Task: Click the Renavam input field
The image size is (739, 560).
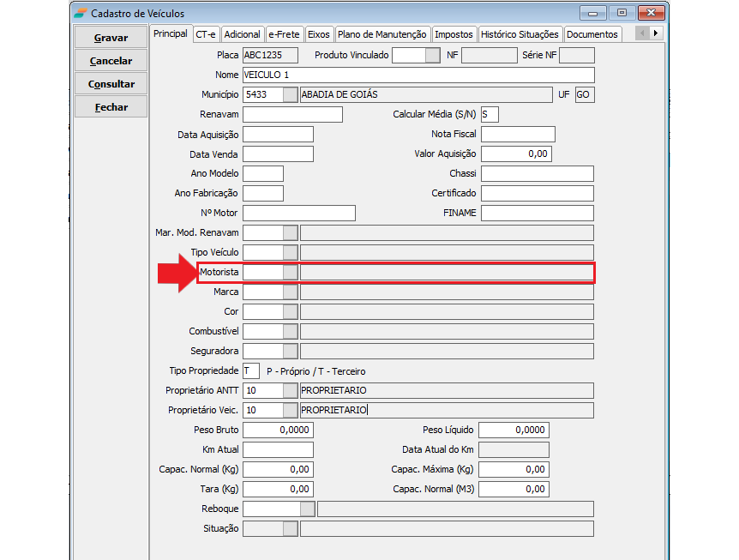Action: [292, 115]
